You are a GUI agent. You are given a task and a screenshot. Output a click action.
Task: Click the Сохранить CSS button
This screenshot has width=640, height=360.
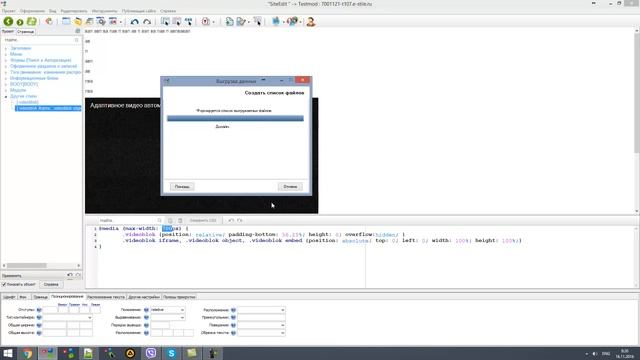point(203,220)
